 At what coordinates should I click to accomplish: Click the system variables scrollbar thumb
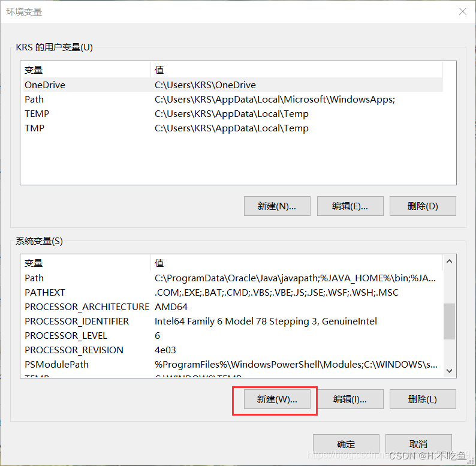click(449, 321)
